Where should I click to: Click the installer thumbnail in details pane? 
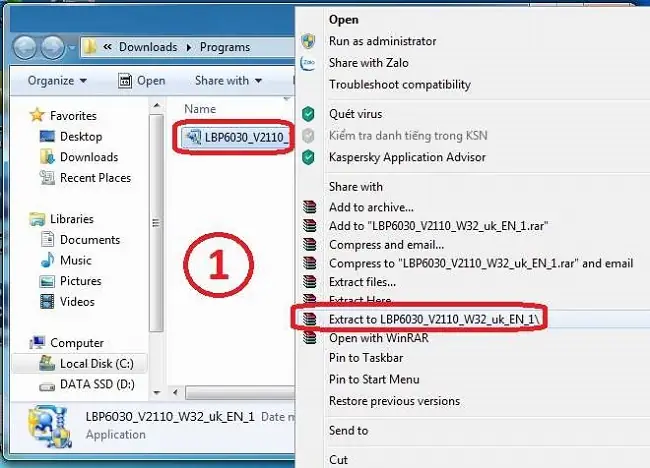(50, 427)
